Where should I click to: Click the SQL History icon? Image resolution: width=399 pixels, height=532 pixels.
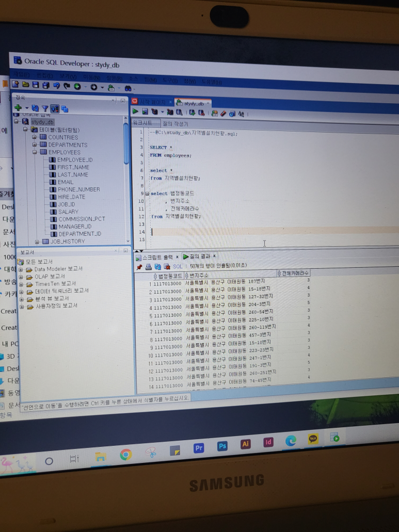click(x=232, y=114)
